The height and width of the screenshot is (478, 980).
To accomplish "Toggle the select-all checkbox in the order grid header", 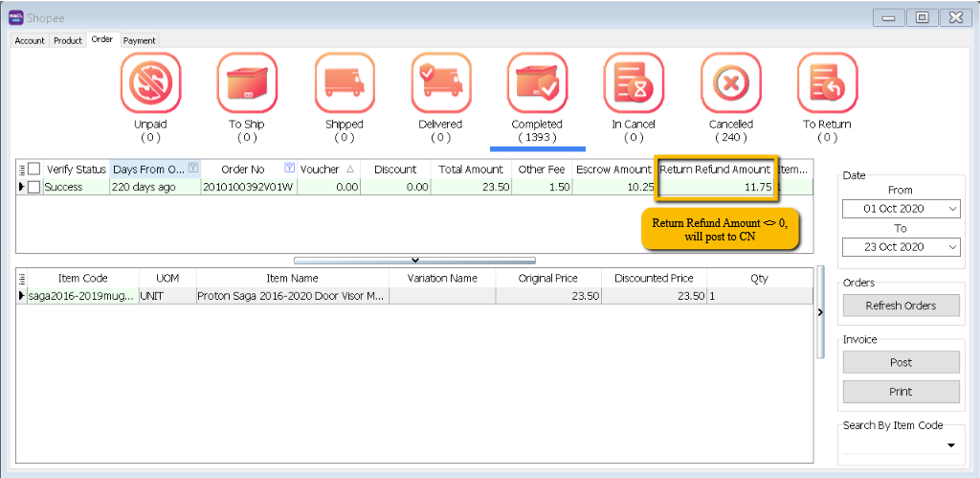I will 33,170.
